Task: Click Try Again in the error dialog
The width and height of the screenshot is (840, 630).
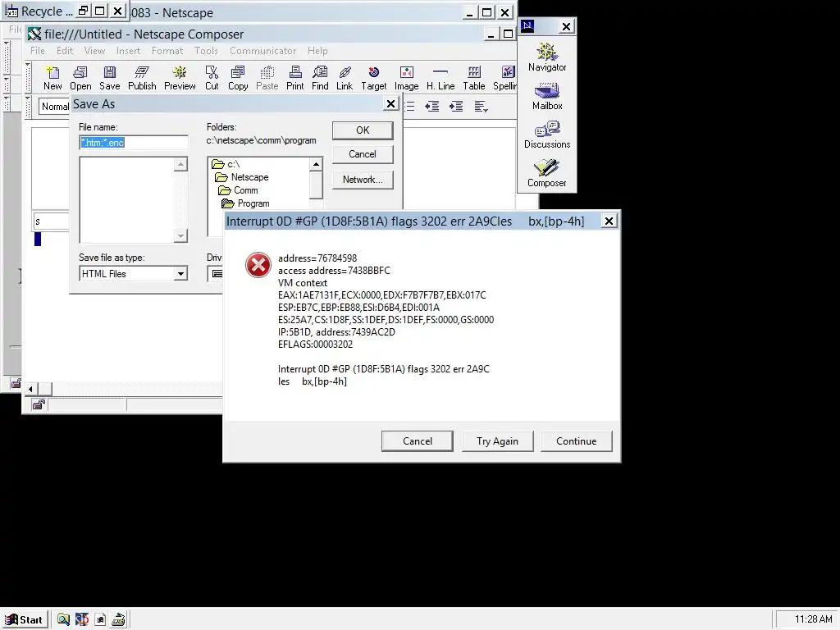Action: point(497,441)
